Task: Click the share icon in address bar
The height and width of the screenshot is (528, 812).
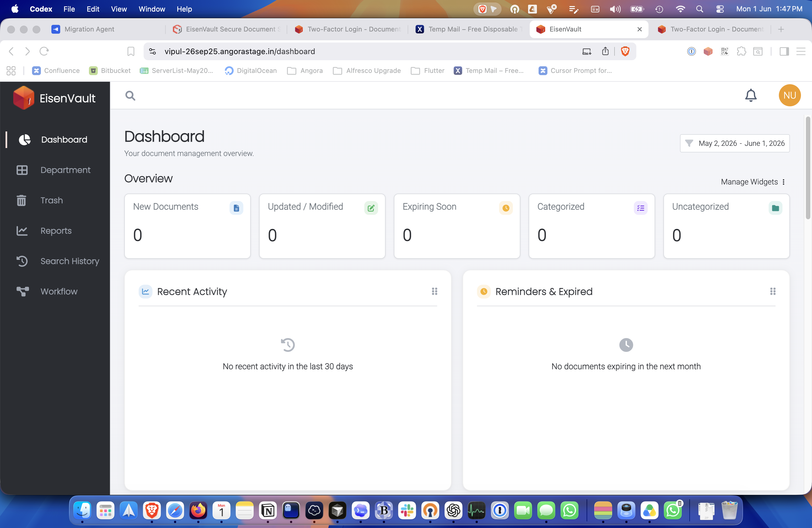Action: pyautogui.click(x=605, y=51)
